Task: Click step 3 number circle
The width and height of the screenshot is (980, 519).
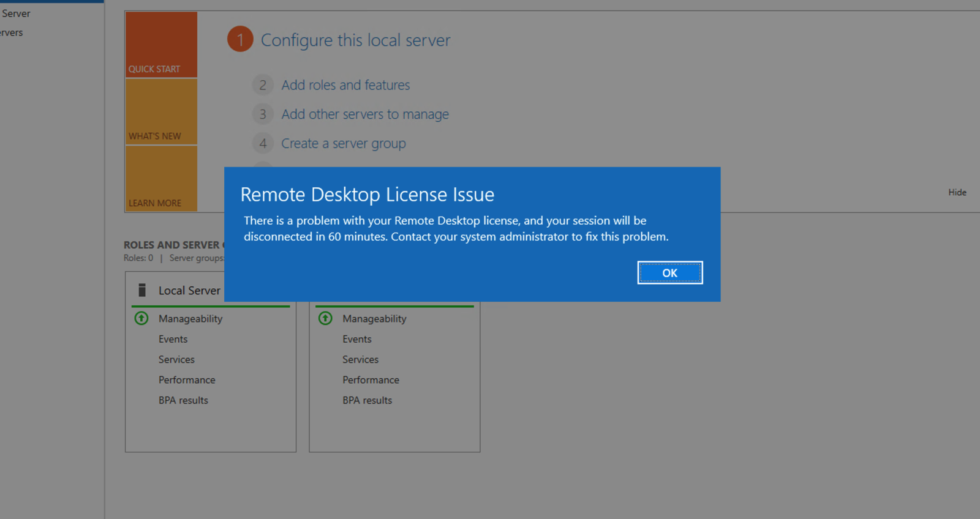Action: click(x=263, y=114)
